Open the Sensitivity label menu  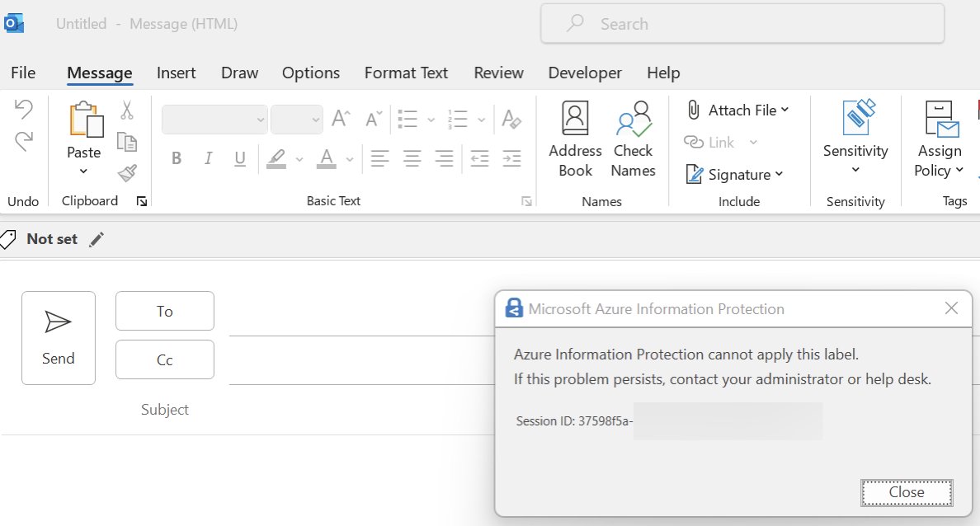pos(855,138)
